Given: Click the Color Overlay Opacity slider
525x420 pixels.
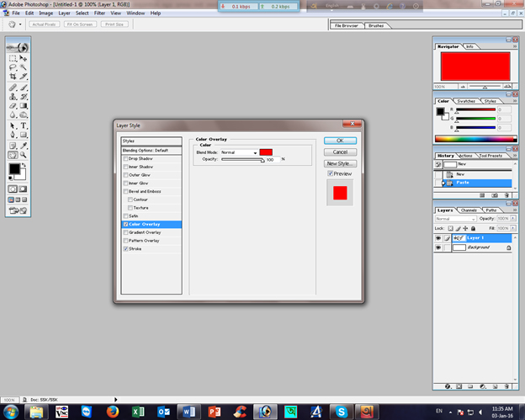Looking at the screenshot, I should pyautogui.click(x=243, y=160).
